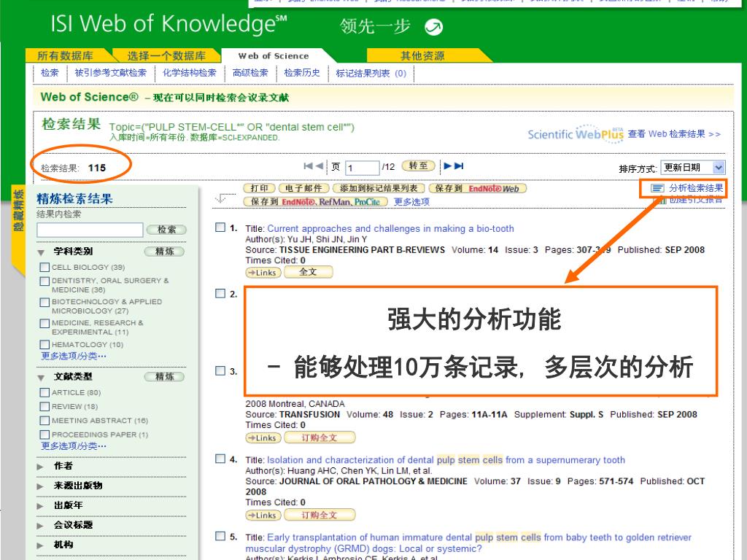Screen dimensions: 747x560
Task: Expand the 来源出版物 section
Action: pyautogui.click(x=41, y=486)
